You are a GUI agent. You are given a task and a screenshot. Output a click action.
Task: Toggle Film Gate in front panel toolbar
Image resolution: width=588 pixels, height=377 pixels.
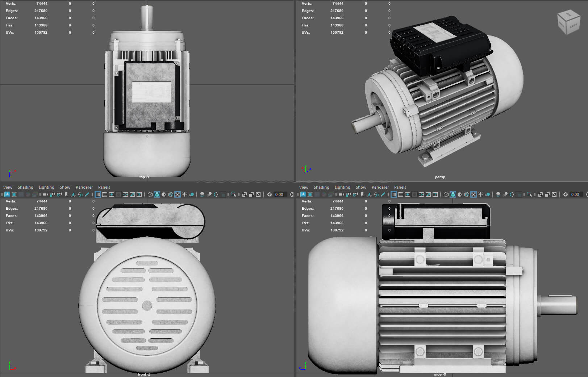pos(105,194)
